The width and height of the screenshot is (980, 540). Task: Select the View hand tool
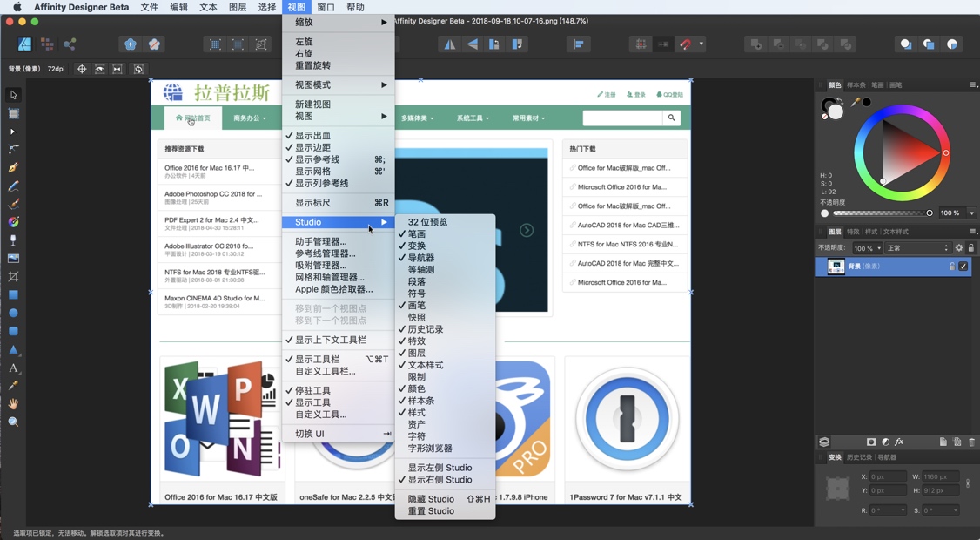(x=13, y=404)
